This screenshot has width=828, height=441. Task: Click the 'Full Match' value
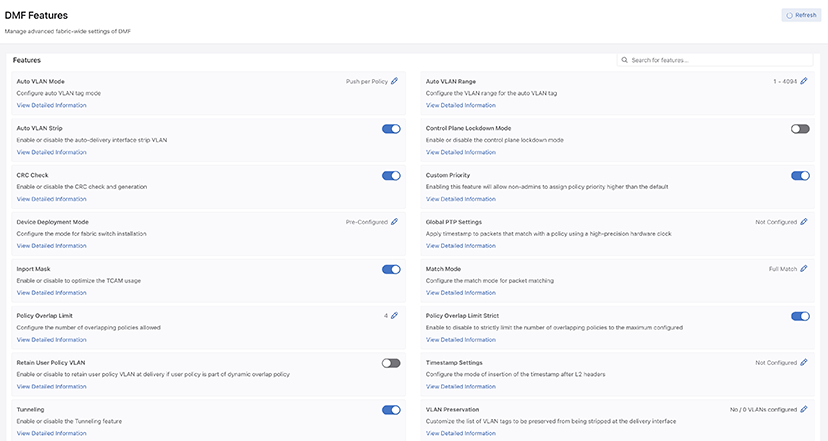tap(783, 269)
